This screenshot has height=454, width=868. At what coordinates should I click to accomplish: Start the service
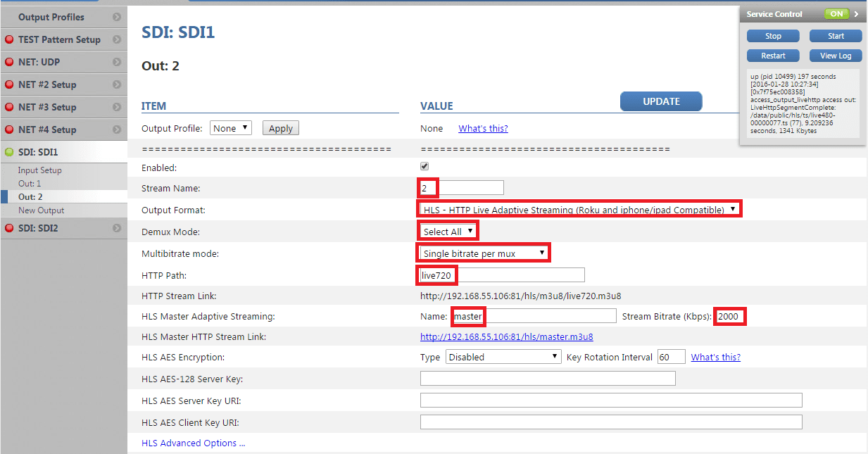[836, 36]
